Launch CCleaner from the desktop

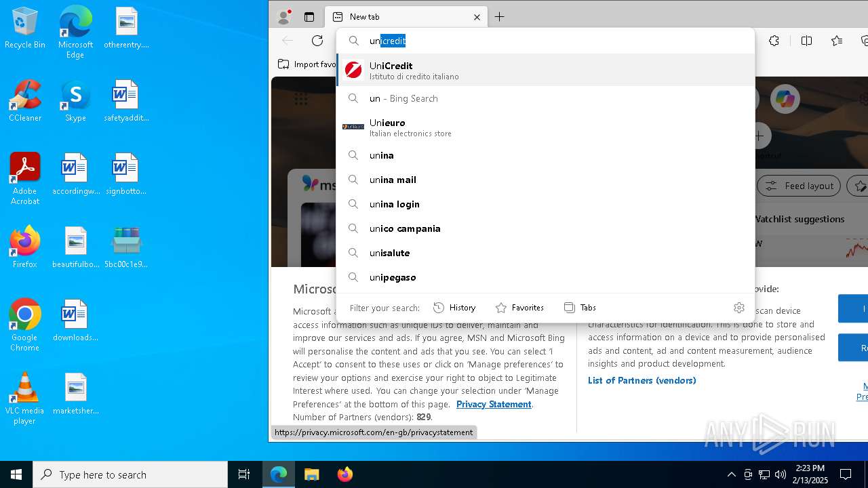[x=25, y=102]
